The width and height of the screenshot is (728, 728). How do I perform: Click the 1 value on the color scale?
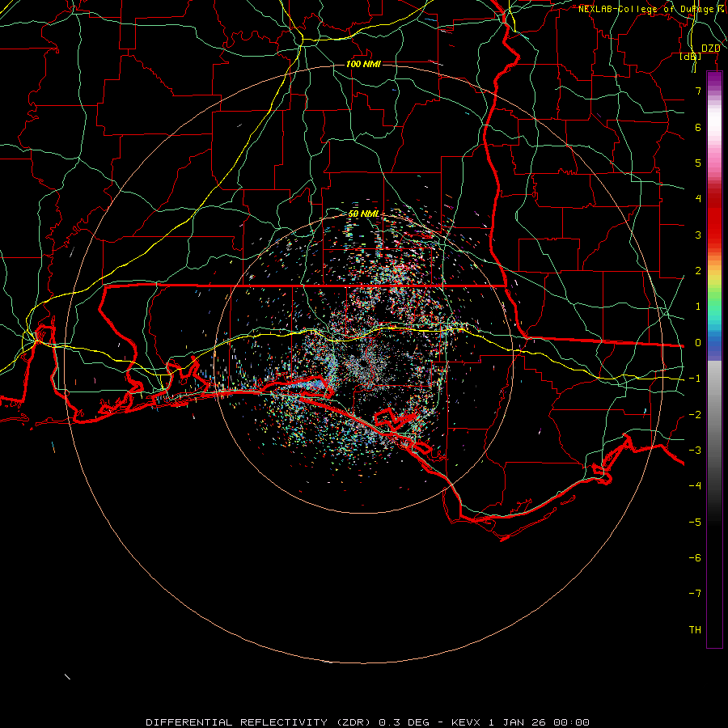(x=698, y=307)
